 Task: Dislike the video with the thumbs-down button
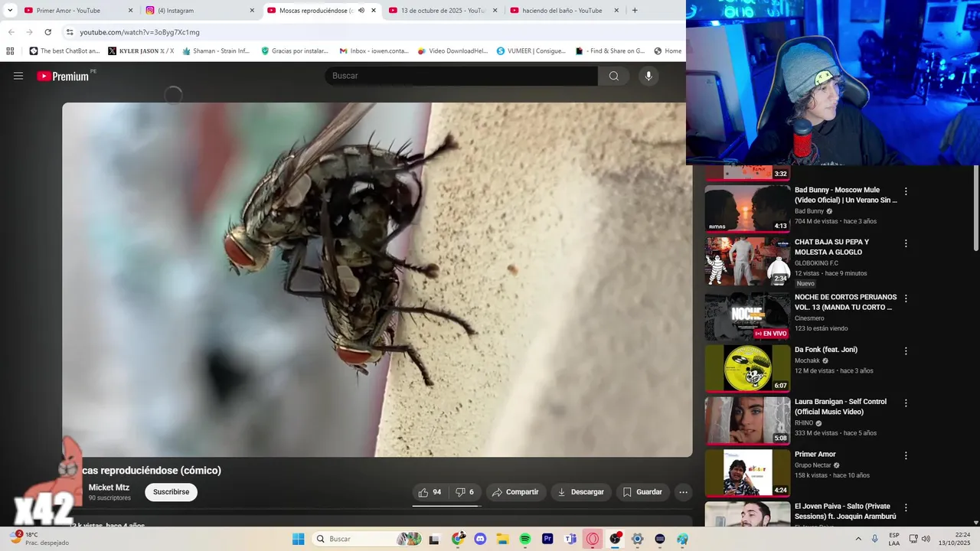[465, 492]
